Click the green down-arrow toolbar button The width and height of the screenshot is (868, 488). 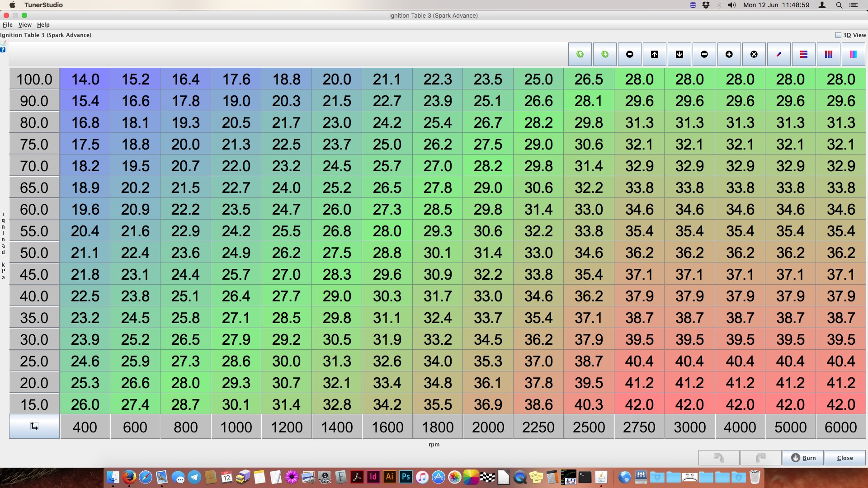click(x=605, y=54)
